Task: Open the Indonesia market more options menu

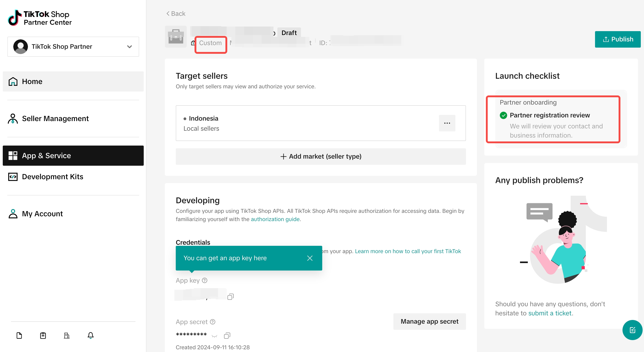Action: [447, 123]
